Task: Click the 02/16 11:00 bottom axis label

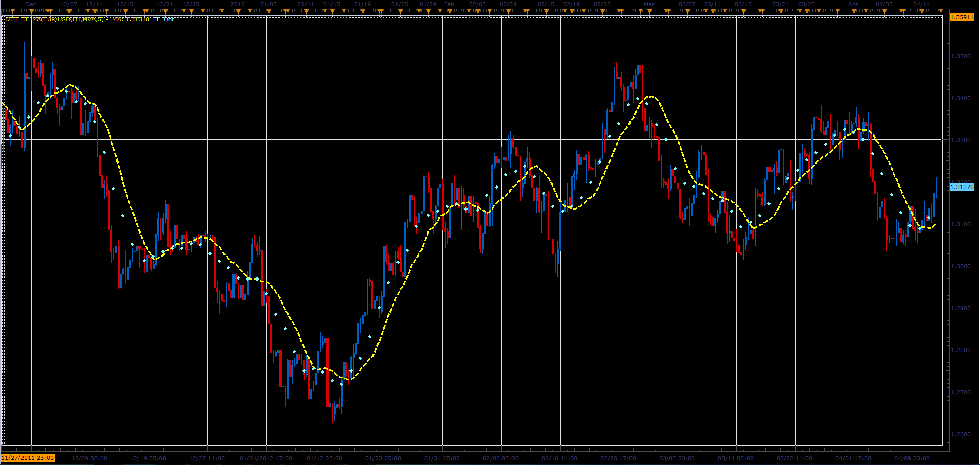Action: (x=559, y=458)
